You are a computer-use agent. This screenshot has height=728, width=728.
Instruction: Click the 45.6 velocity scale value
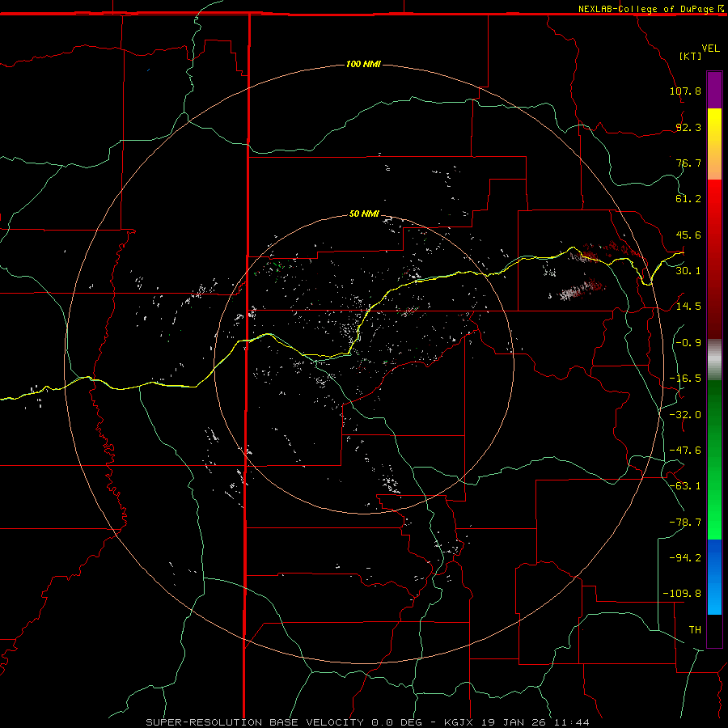(x=688, y=235)
